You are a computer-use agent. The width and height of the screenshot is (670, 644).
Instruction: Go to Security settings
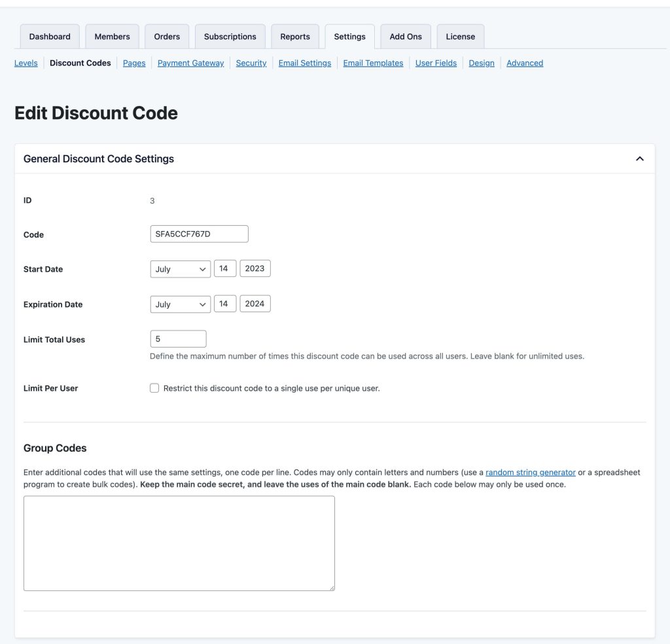pos(251,63)
